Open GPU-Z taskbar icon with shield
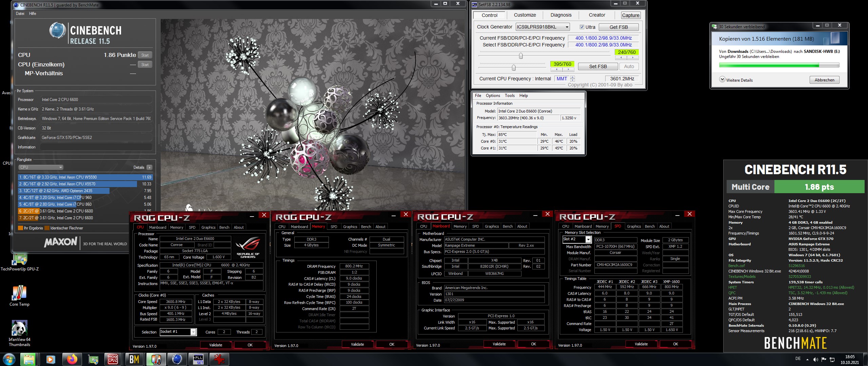Image resolution: width=868 pixels, height=366 pixels. (x=93, y=359)
